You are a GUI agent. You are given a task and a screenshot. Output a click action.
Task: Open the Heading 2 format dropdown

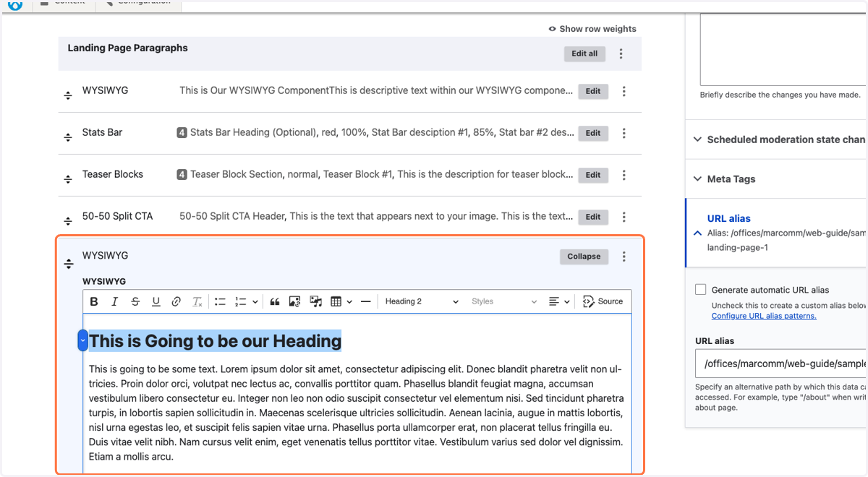click(422, 302)
